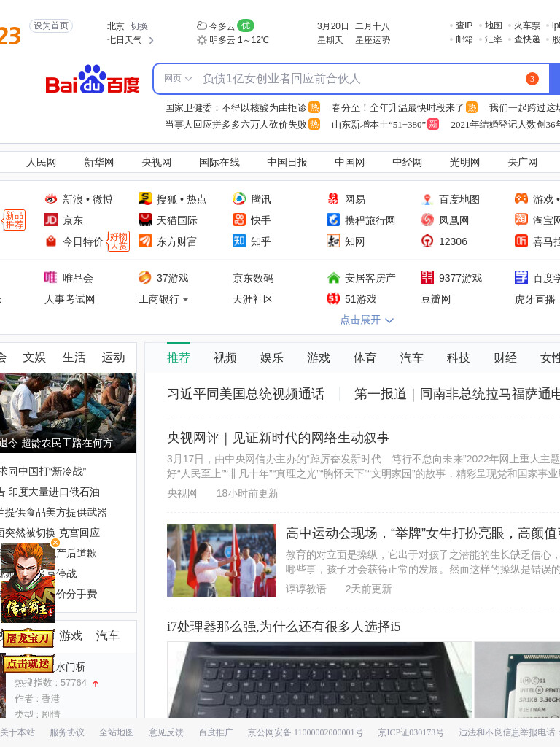The width and height of the screenshot is (560, 747).
Task: Switch to the 娱乐 tab
Action: point(271,357)
